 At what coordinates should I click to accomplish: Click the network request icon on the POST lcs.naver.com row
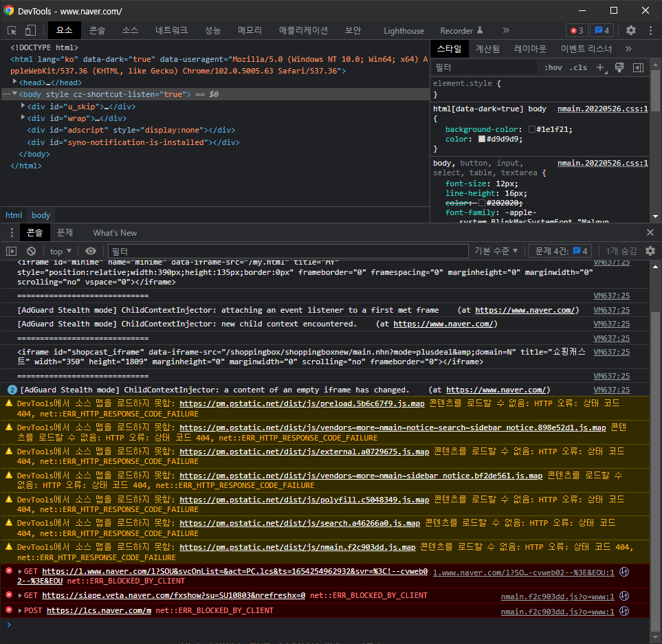tap(624, 611)
